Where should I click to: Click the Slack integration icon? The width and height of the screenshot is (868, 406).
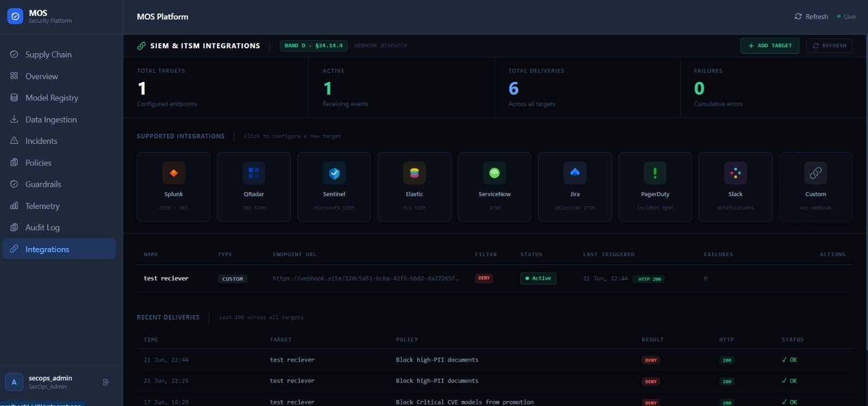(x=736, y=173)
